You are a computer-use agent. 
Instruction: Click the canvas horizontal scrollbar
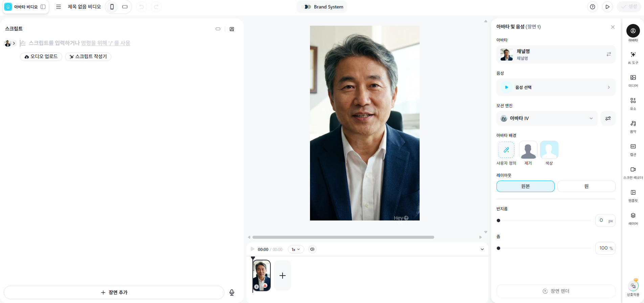(x=343, y=237)
